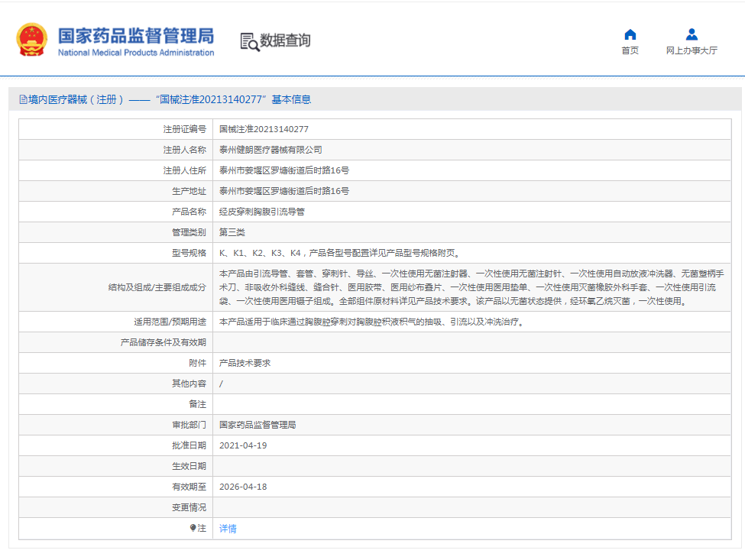Click the 产品储存条件及有效期 label

[x=164, y=342]
